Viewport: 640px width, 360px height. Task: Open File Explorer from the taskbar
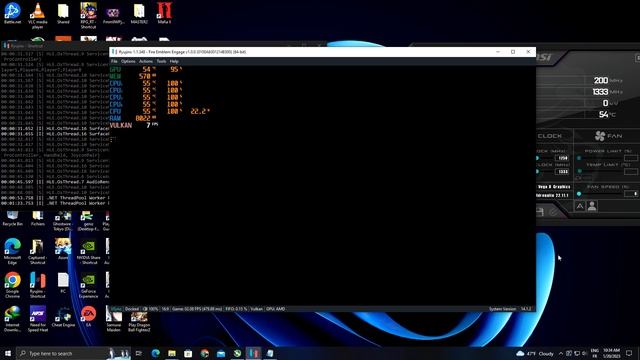172,353
